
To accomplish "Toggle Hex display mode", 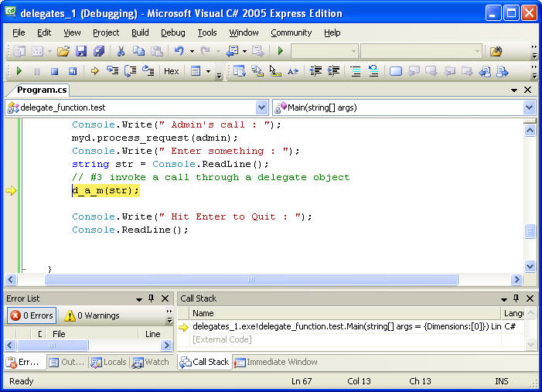I will (x=172, y=71).
